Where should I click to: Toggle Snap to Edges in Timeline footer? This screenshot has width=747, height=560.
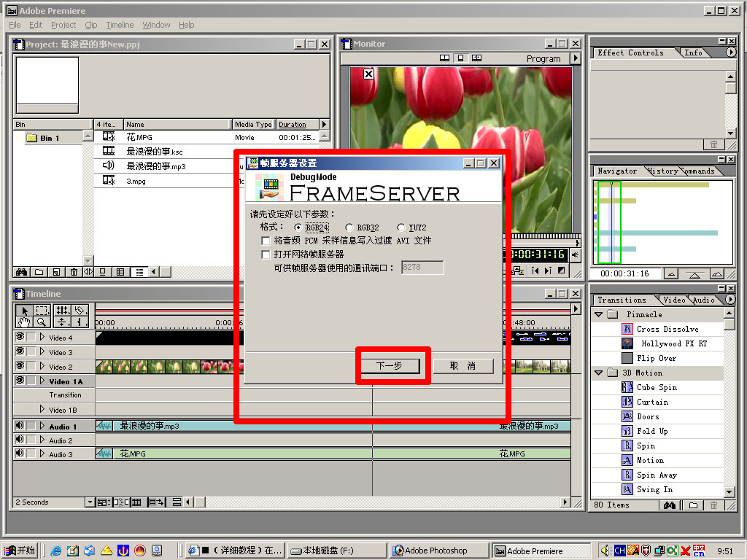click(x=120, y=502)
